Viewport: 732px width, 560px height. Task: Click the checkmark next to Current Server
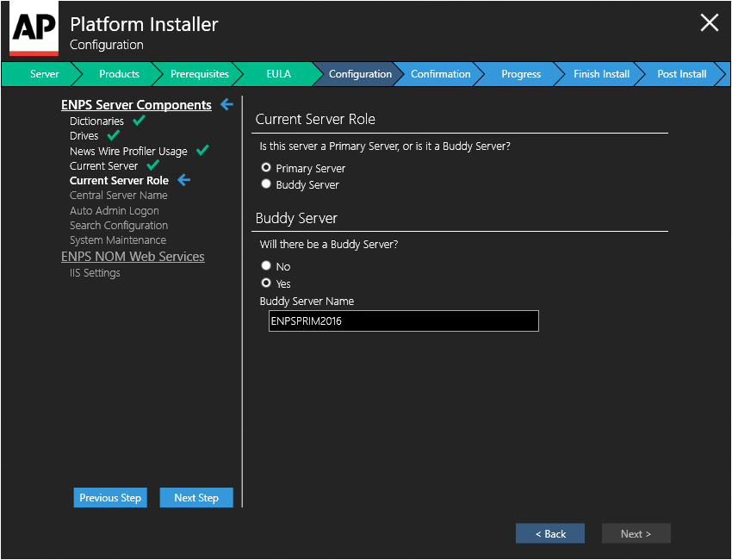(x=152, y=165)
